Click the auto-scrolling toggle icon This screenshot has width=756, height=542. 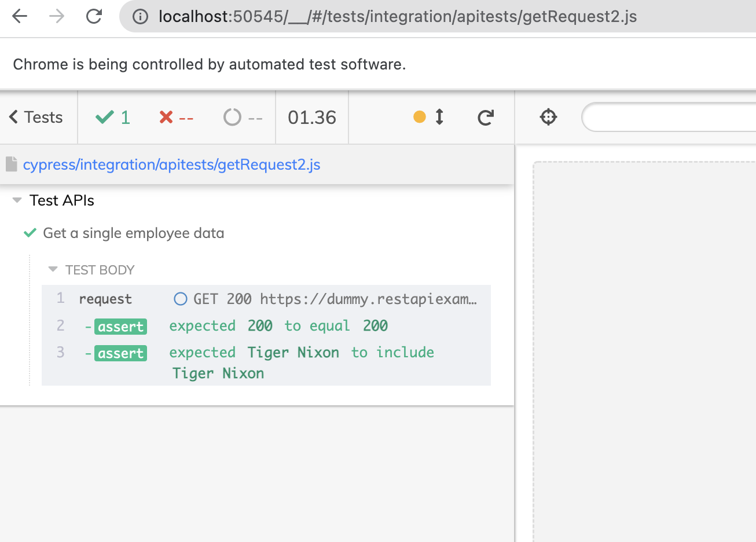(x=439, y=117)
